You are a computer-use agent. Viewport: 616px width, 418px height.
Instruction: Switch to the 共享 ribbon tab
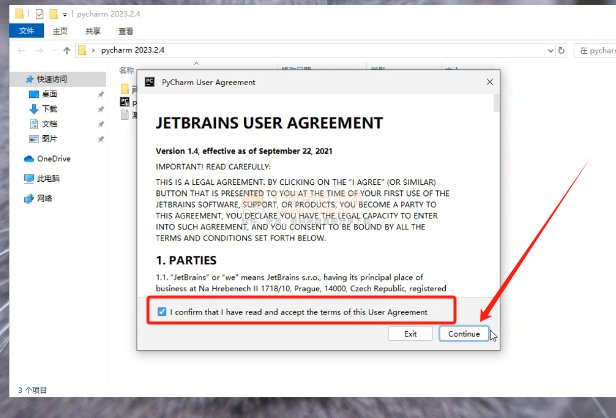(93, 31)
